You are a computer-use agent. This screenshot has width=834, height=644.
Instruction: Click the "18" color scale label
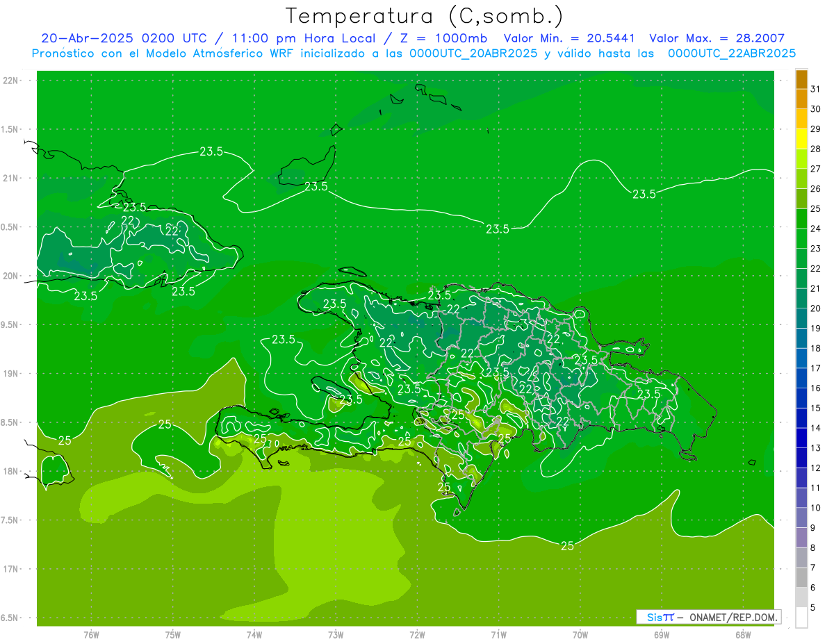[816, 348]
